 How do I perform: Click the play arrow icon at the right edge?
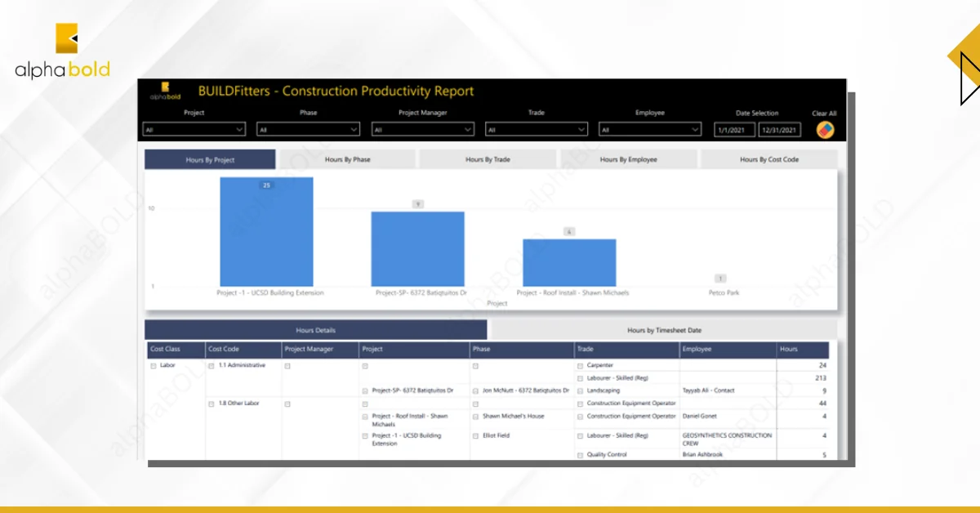[x=969, y=79]
